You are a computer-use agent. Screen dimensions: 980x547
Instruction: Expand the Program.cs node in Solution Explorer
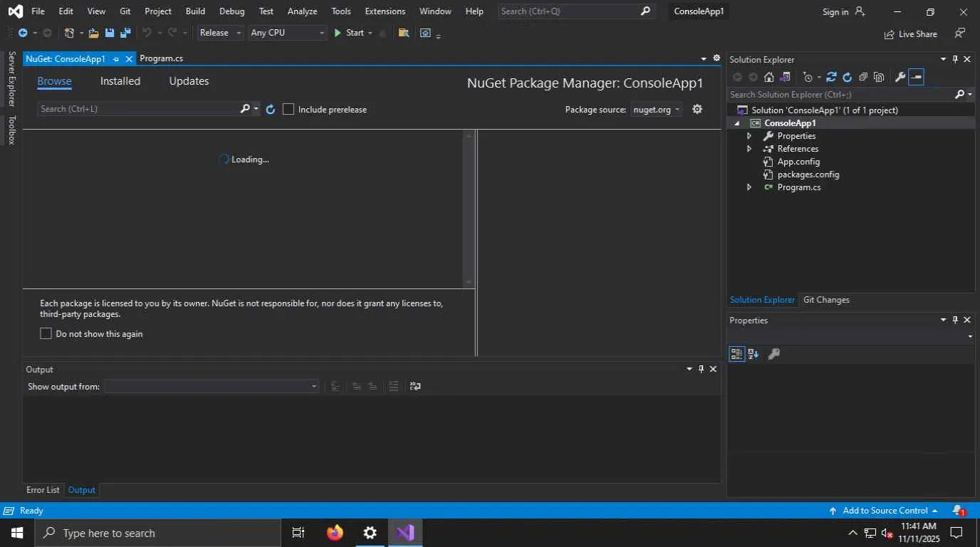(x=749, y=187)
